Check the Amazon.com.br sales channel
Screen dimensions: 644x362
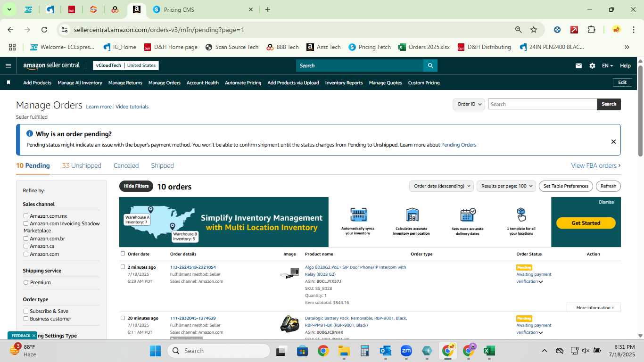pos(26,239)
